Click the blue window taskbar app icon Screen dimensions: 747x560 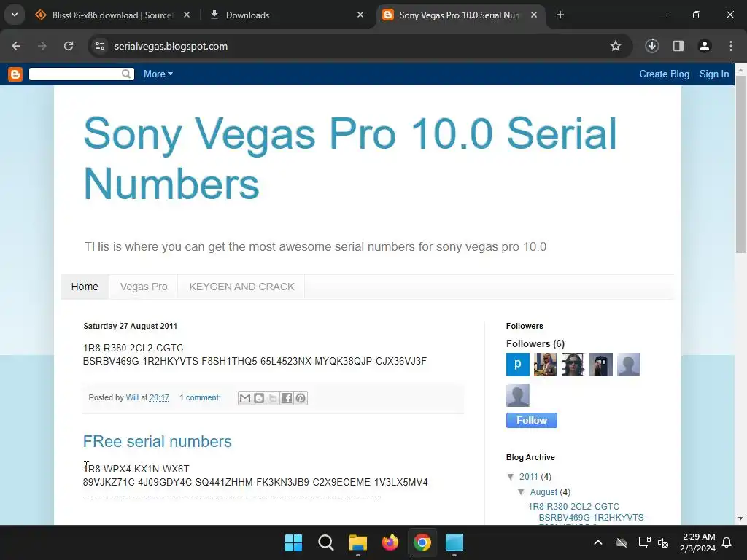(454, 542)
